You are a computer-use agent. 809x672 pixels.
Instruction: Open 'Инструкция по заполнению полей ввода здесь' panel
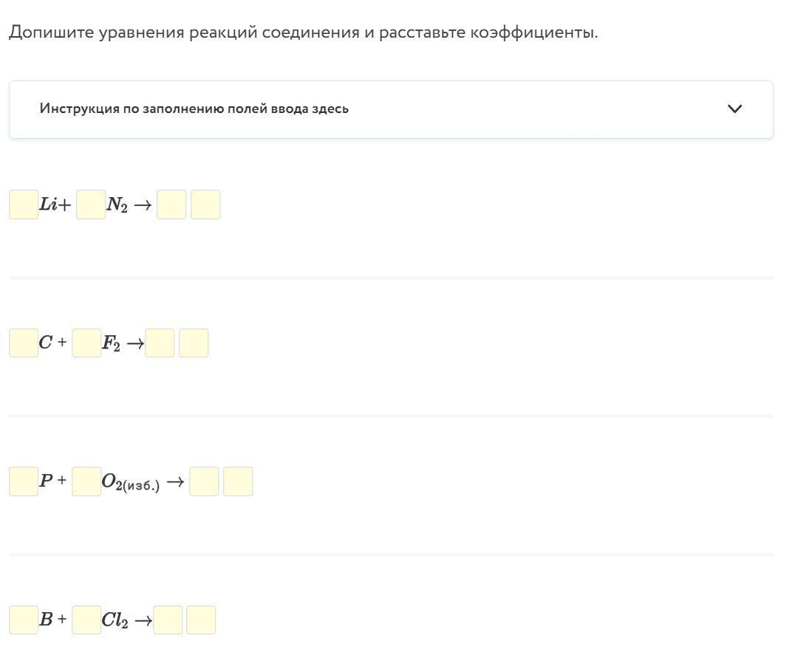[x=391, y=109]
